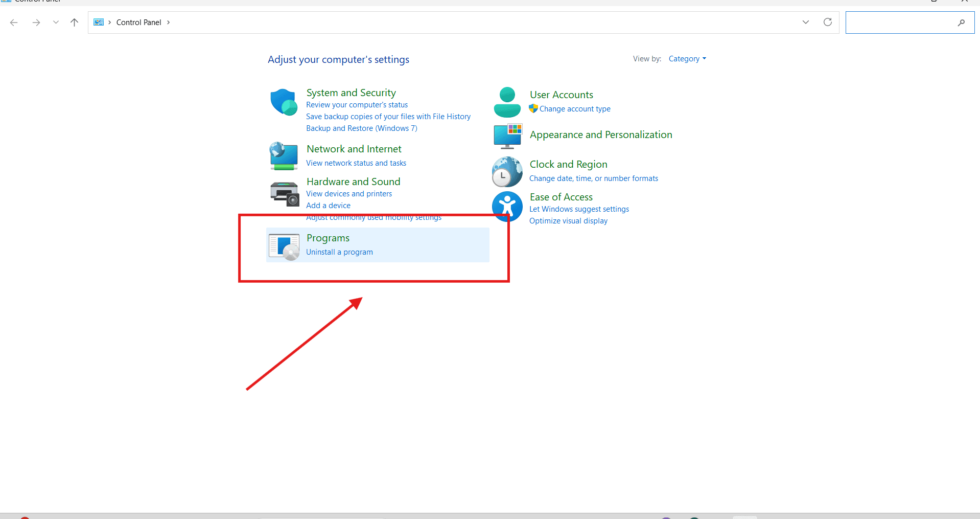Open the Appearance and Personalization monitor icon
980x519 pixels.
click(507, 136)
